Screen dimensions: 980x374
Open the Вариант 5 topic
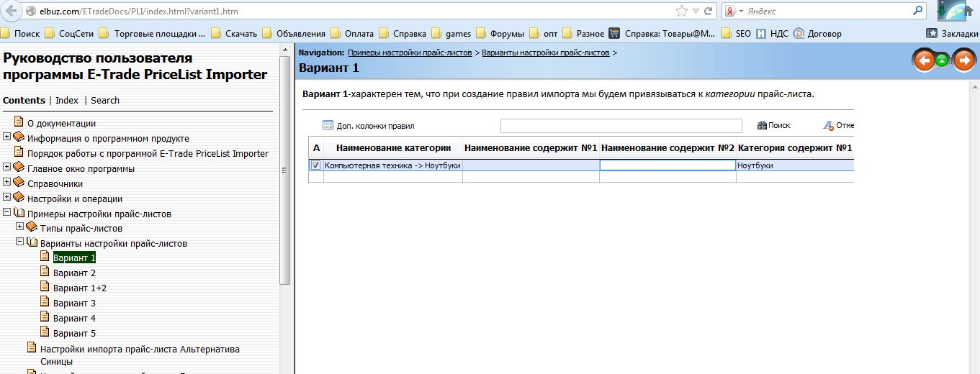coord(74,333)
